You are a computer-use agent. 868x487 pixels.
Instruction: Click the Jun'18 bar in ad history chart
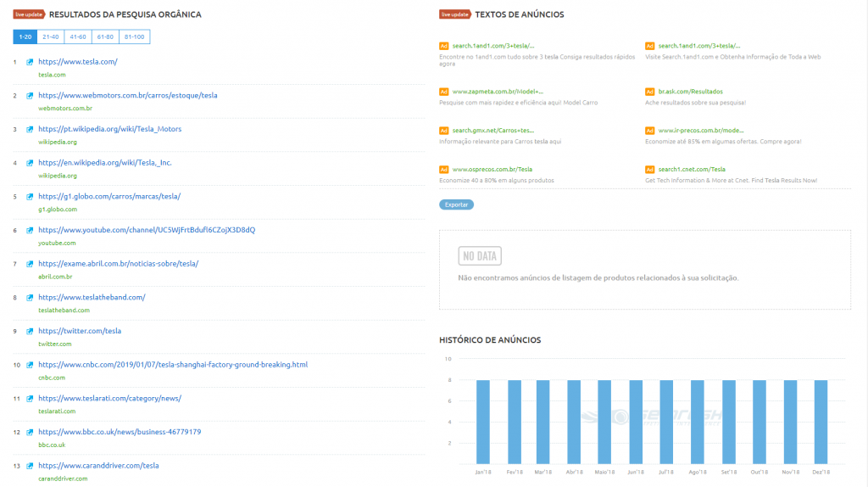(x=636, y=423)
